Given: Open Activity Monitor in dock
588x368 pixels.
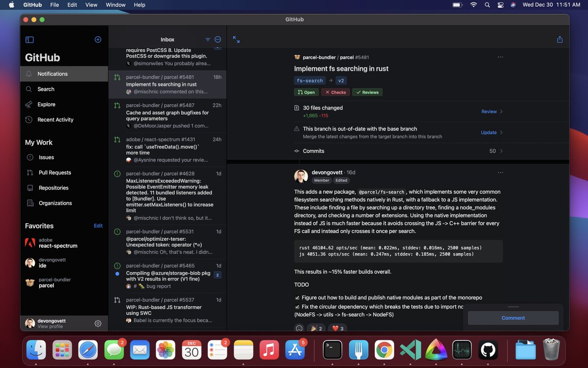Looking at the screenshot, I should 462,350.
